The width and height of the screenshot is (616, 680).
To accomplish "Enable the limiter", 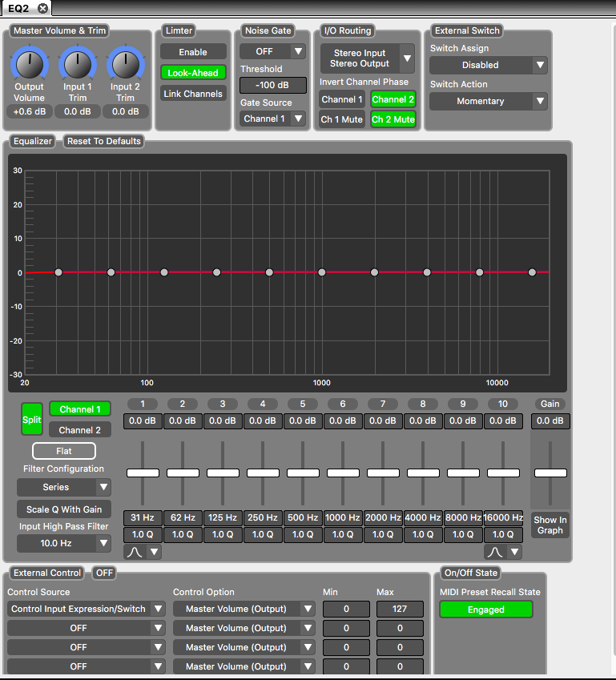I will tap(193, 51).
